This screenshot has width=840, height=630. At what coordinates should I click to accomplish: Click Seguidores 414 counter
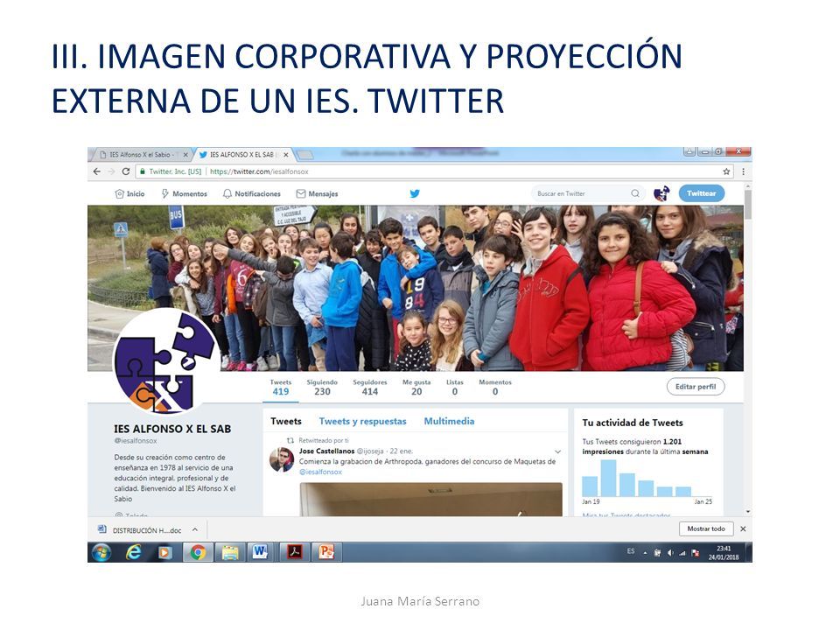[x=369, y=388]
